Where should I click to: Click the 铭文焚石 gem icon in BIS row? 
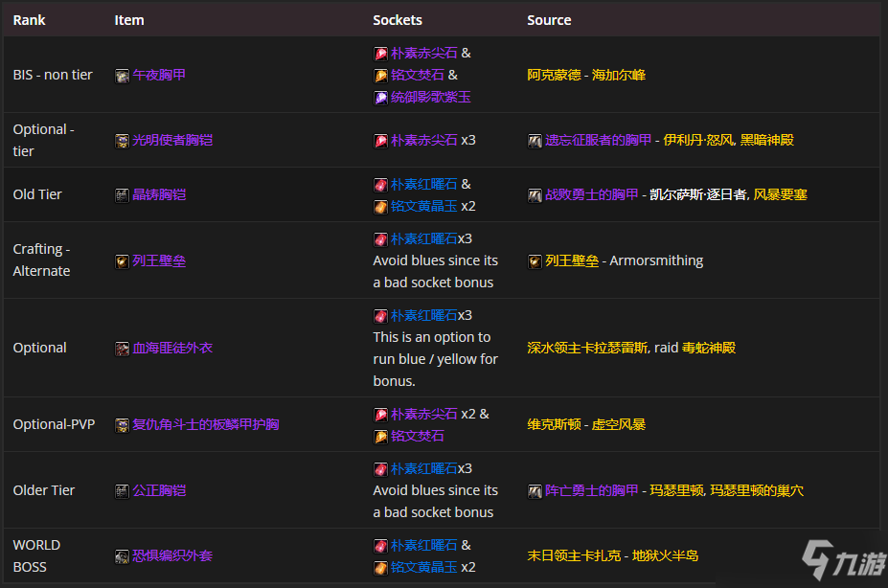coord(380,74)
